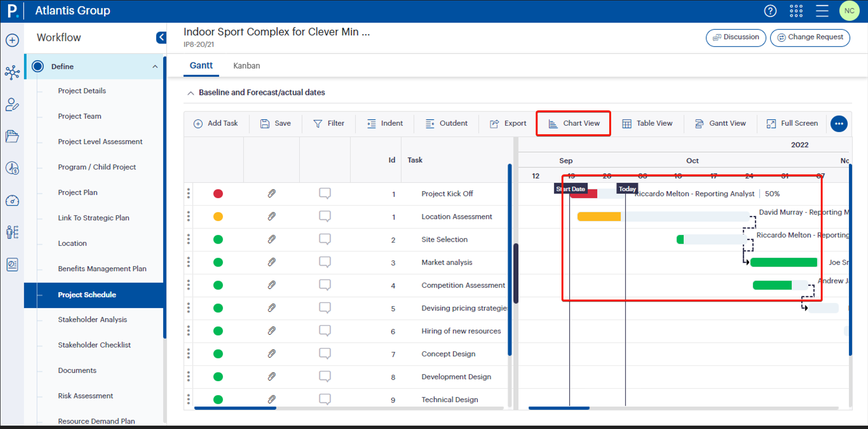Select the Devising pricing strategies task
Screen dimensions: 868x429
pyautogui.click(x=464, y=308)
